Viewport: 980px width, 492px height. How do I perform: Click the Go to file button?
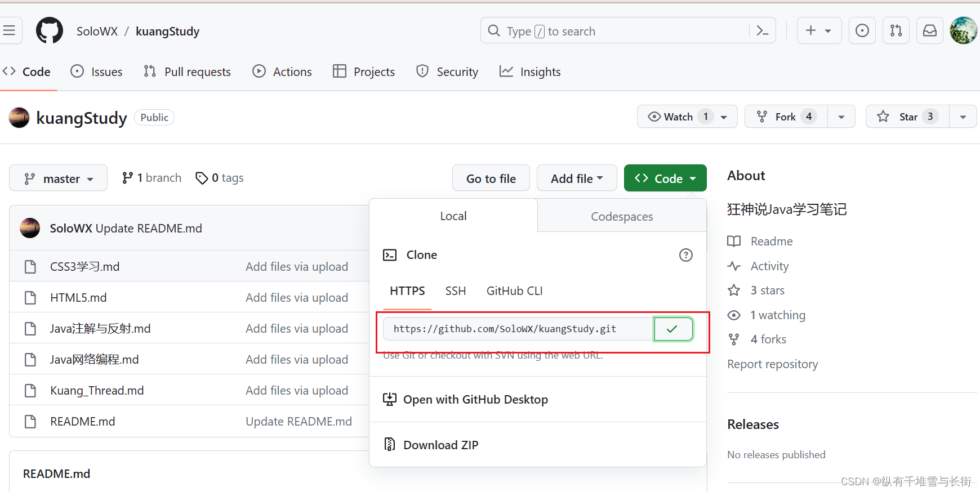coord(491,178)
